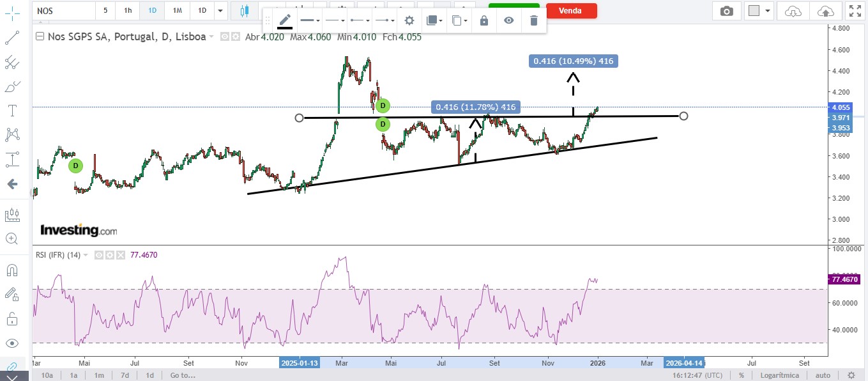This screenshot has height=381, width=868.
Task: Click the link sync icon in sidebar
Action: (11, 367)
